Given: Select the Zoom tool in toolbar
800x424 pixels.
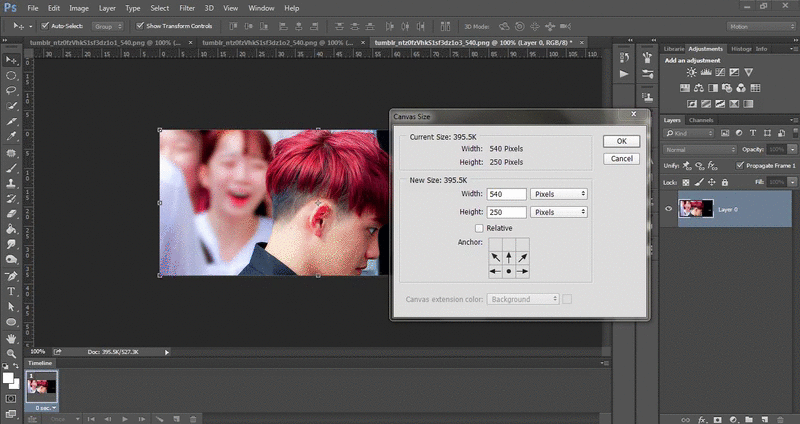Looking at the screenshot, I should coord(11,354).
